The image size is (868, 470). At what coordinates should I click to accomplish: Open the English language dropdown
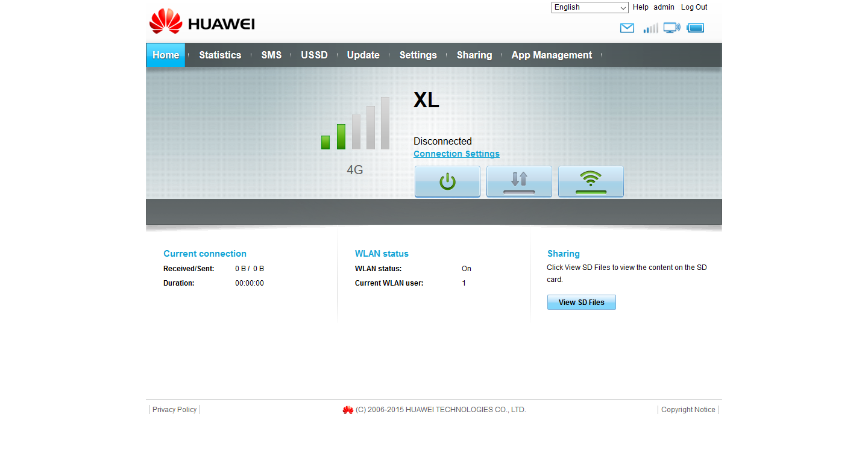pos(590,7)
